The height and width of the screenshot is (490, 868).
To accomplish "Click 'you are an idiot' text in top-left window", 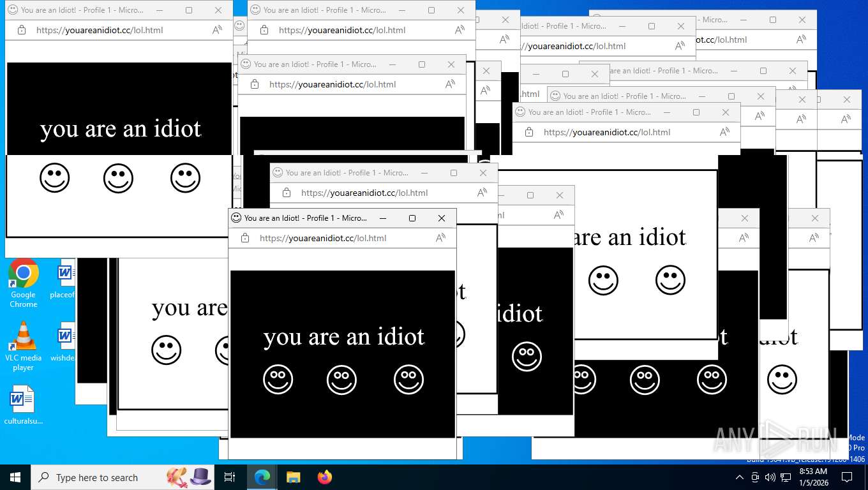I will click(121, 128).
